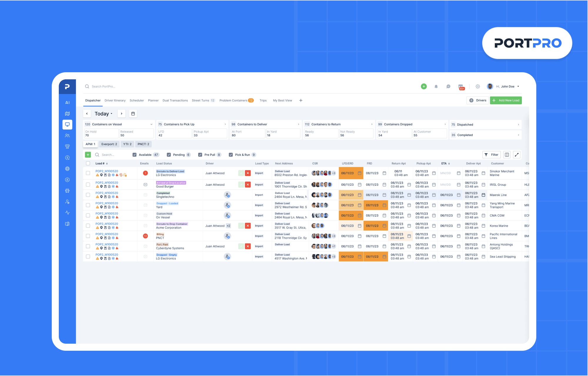Switch to Scheduler tab
The width and height of the screenshot is (588, 376).
tap(137, 100)
